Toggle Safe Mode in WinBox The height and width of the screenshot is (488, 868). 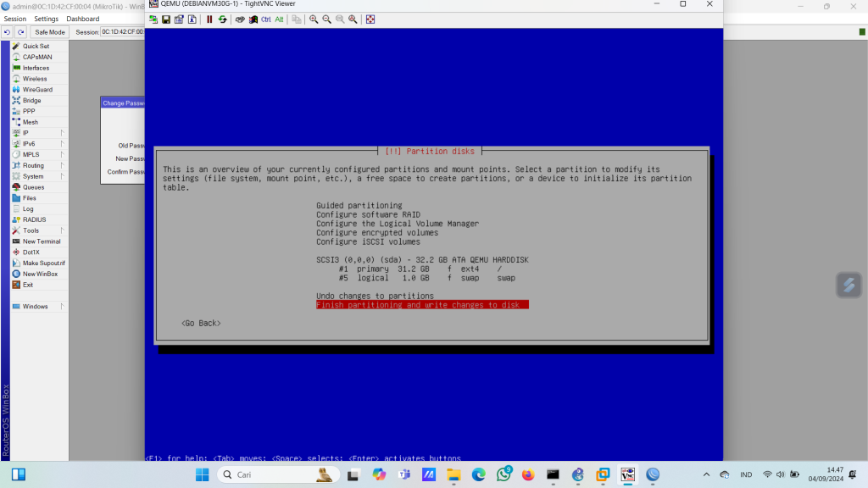[x=49, y=32]
